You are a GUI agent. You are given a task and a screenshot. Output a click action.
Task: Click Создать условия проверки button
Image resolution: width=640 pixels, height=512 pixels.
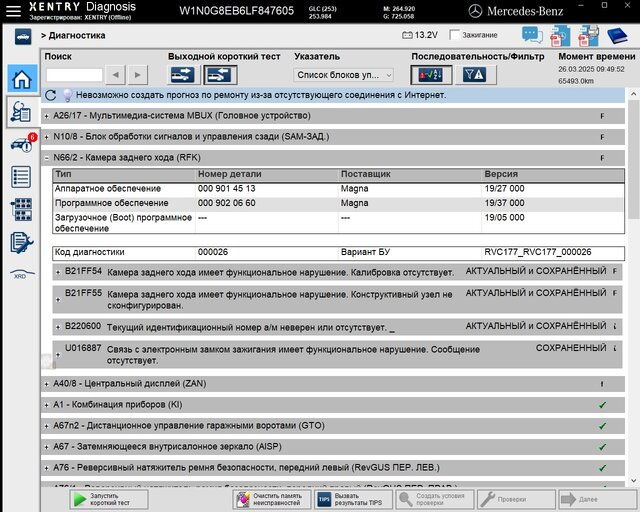coord(435,499)
